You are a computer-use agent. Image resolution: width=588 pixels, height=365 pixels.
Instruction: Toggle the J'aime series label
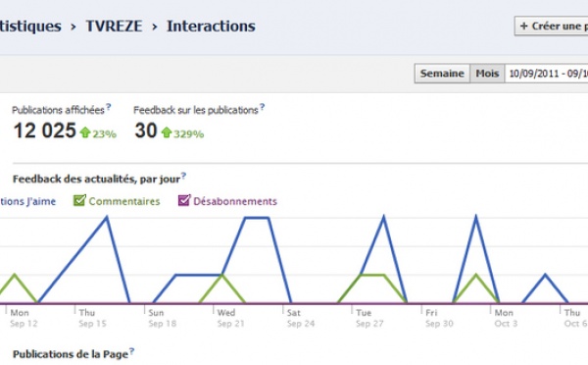pos(27,202)
